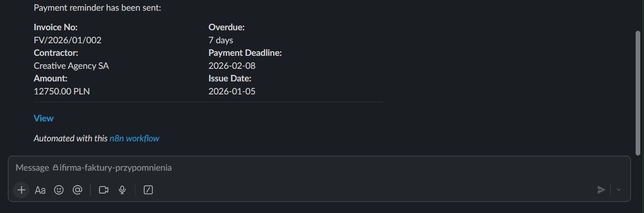Click the payment deadline date 2026-02-08
This screenshot has height=213, width=644.
click(x=232, y=66)
